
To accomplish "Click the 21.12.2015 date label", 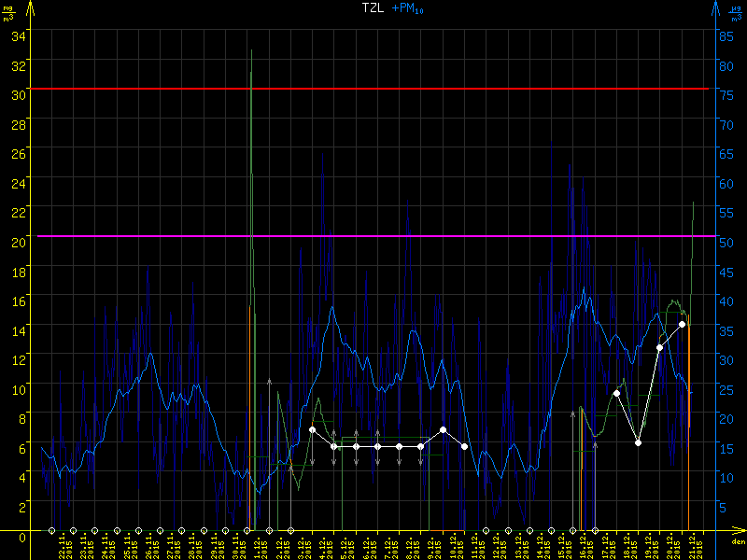I will tap(690, 546).
